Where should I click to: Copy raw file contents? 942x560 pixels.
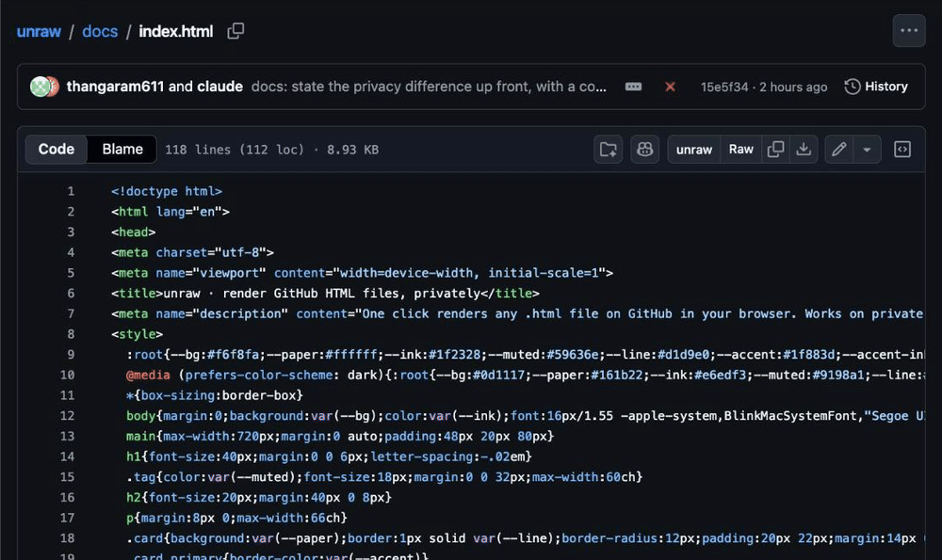pyautogui.click(x=775, y=150)
